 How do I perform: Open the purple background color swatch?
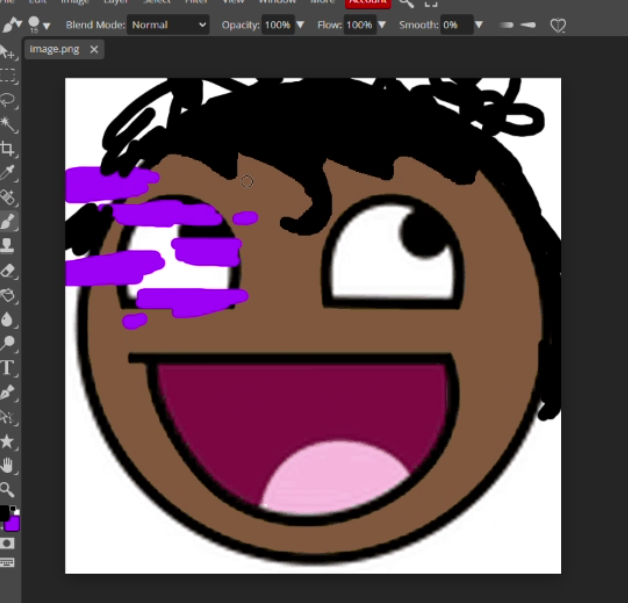(x=12, y=524)
